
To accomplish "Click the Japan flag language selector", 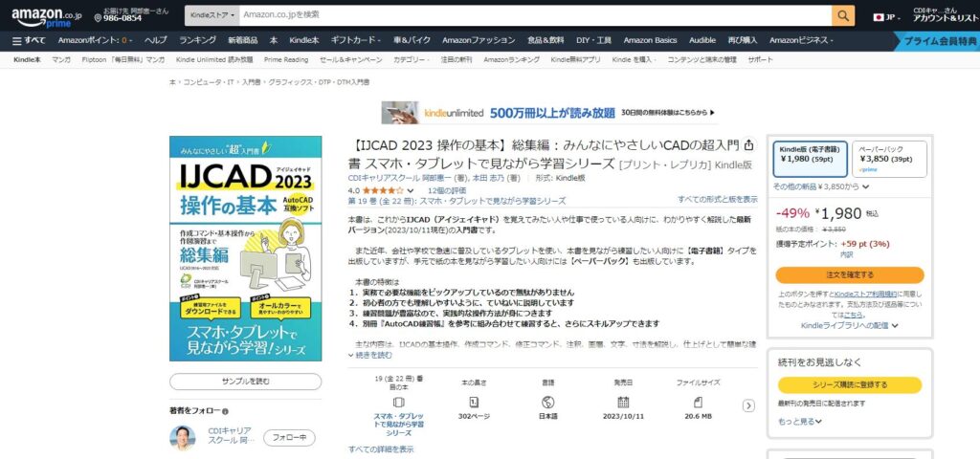I will (x=879, y=16).
